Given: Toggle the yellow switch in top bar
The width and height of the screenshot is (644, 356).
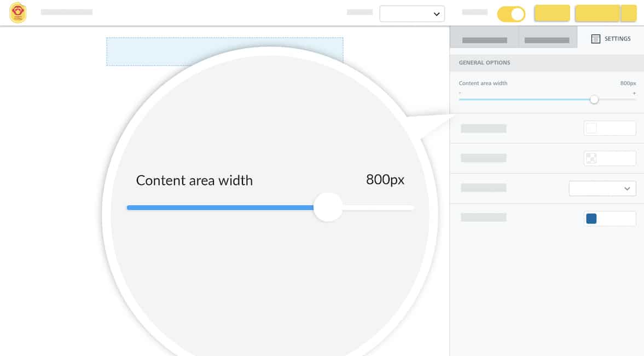Looking at the screenshot, I should pyautogui.click(x=512, y=14).
